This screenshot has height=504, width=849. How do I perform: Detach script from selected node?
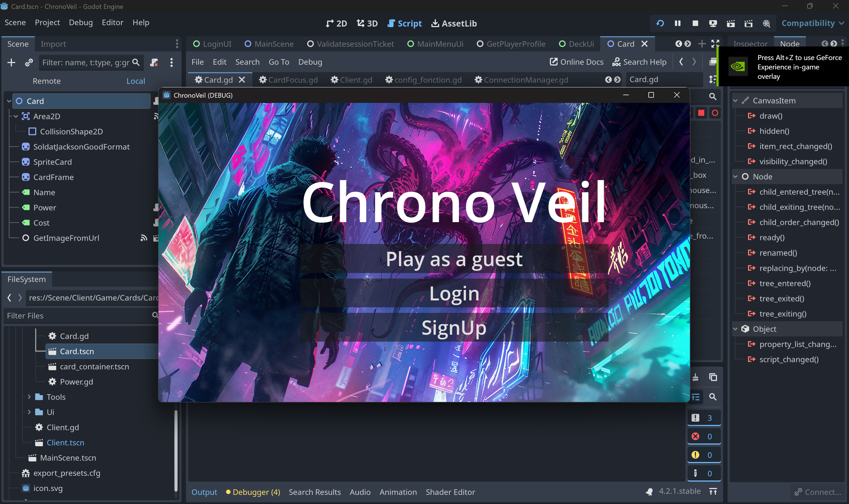154,63
